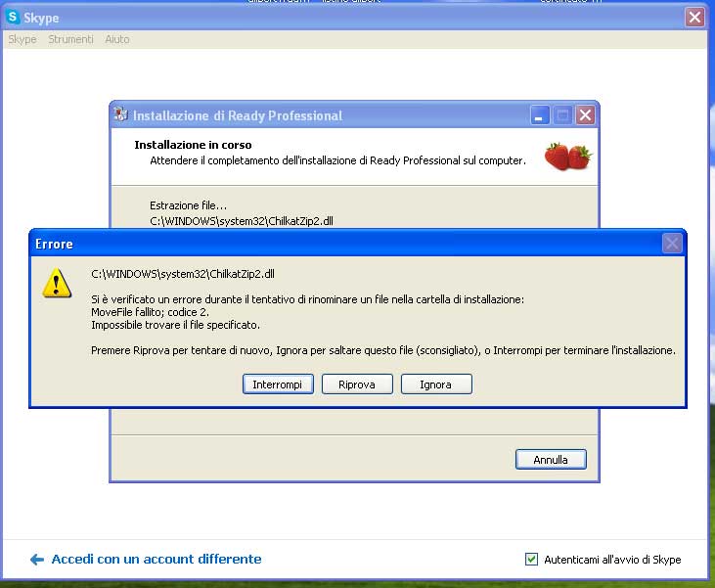Click the line 'MoveFile fallito; codice 2.'
This screenshot has width=715, height=588.
click(x=150, y=312)
